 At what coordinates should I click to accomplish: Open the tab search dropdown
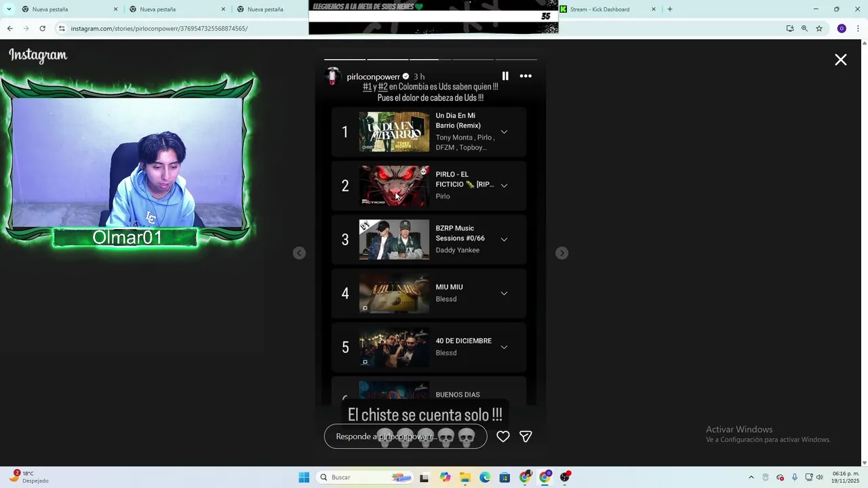[9, 9]
